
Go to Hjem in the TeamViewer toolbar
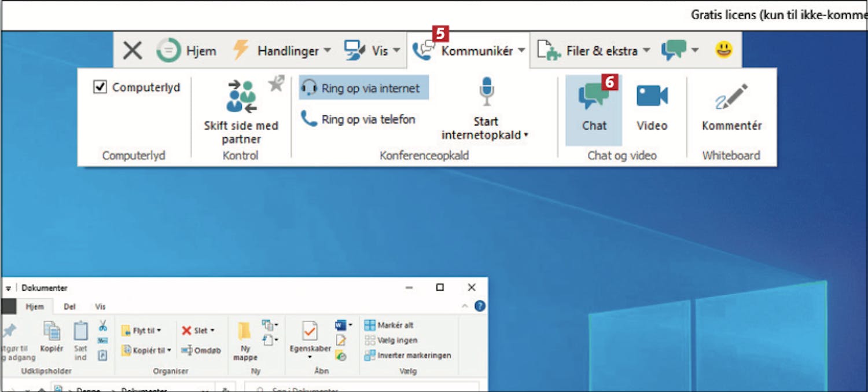coord(186,50)
